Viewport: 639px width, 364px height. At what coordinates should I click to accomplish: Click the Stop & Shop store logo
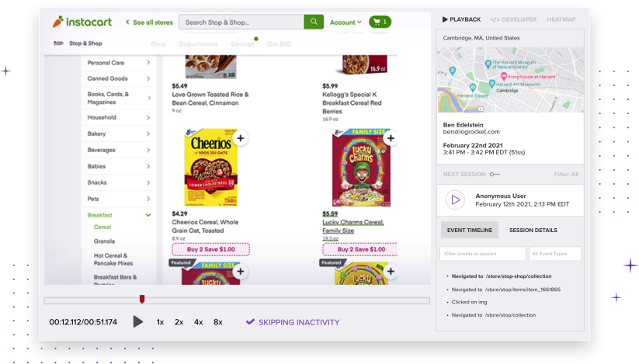(59, 43)
